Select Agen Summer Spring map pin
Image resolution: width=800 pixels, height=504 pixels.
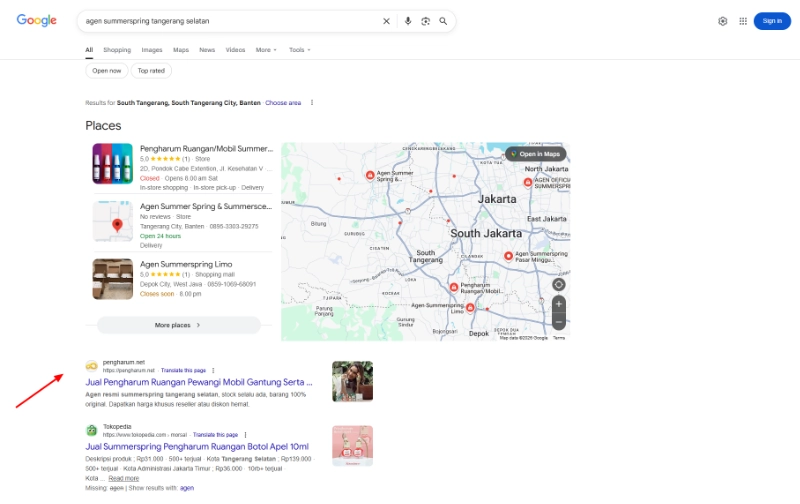(x=370, y=175)
